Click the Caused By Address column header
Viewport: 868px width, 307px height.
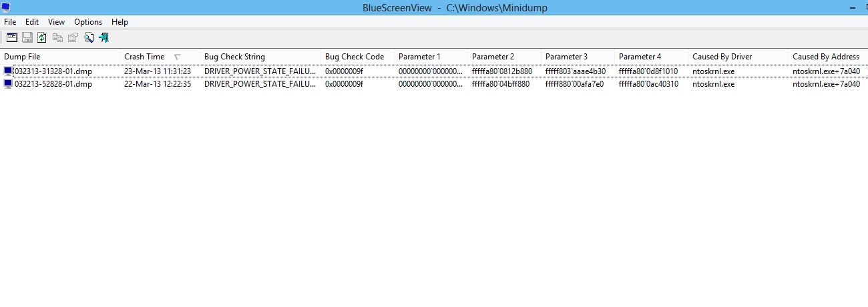828,57
